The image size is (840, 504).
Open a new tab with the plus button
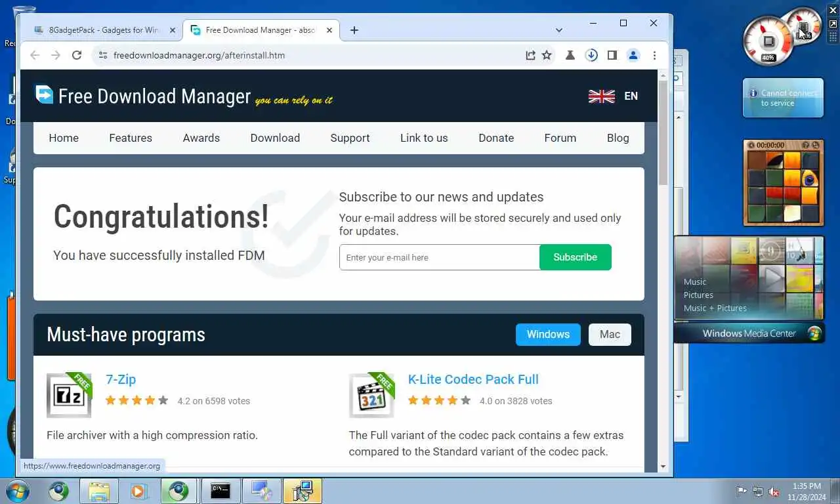click(x=354, y=30)
